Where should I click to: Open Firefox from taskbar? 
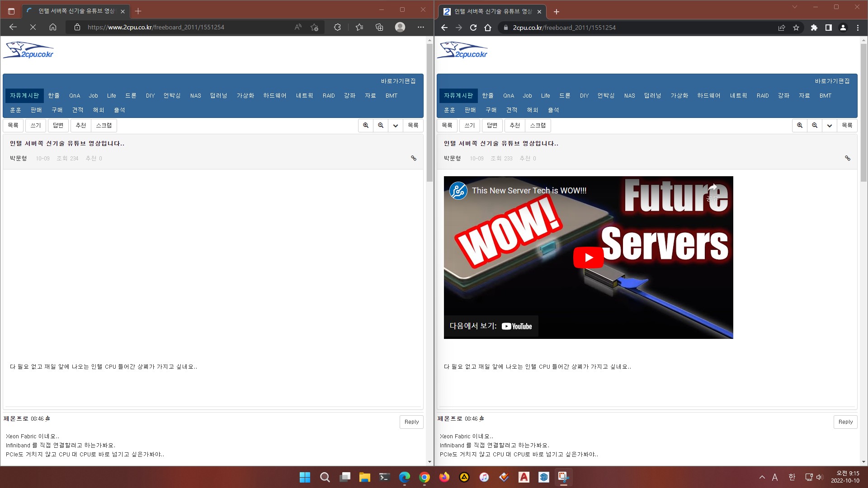444,477
